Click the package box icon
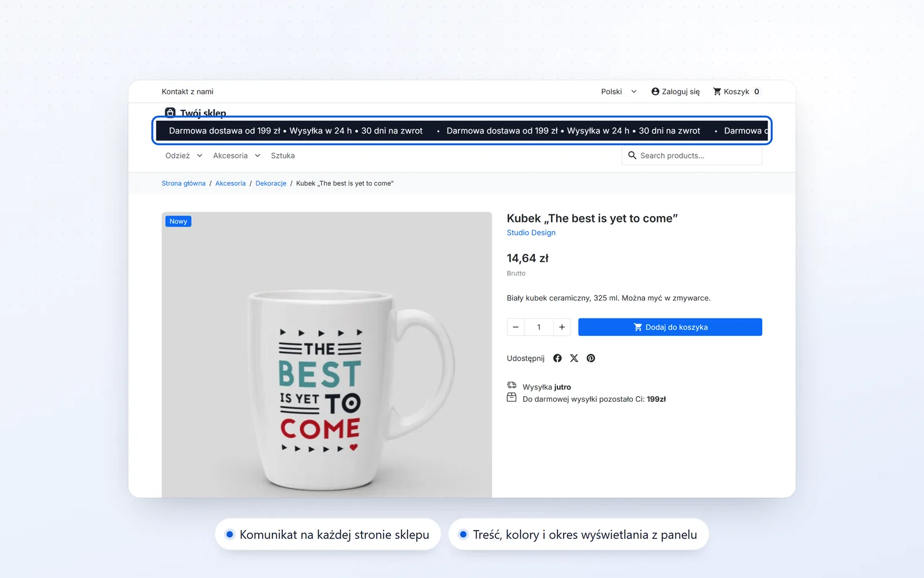The height and width of the screenshot is (578, 924). pyautogui.click(x=512, y=397)
